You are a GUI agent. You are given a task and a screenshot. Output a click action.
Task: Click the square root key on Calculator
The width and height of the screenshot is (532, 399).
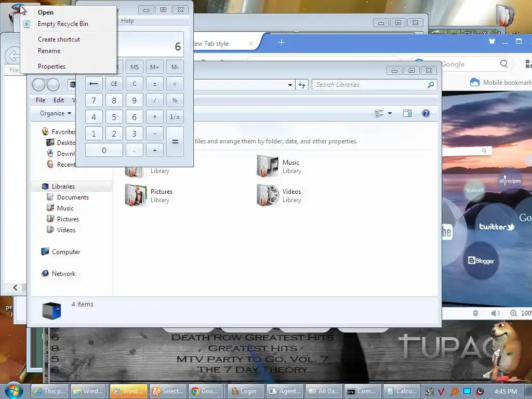(175, 84)
